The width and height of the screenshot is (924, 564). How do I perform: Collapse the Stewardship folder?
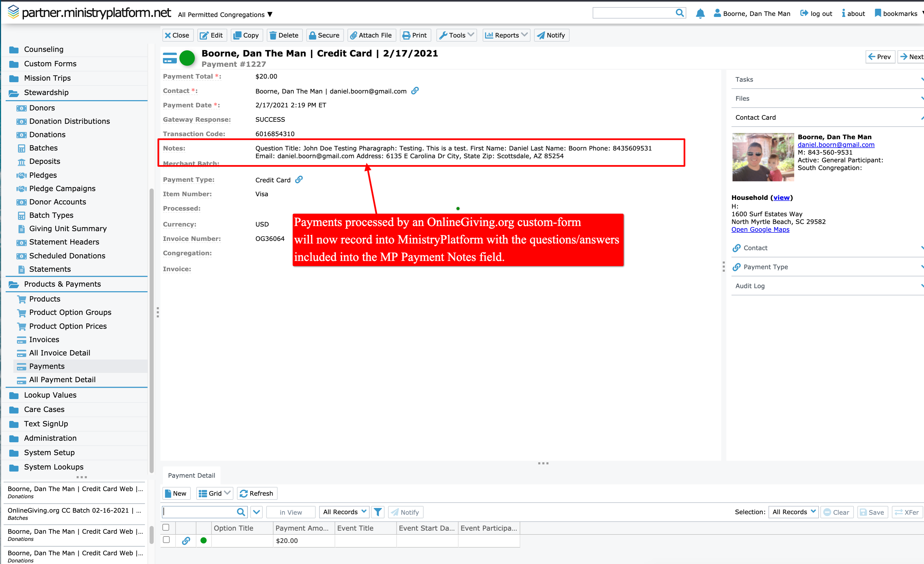point(77,92)
